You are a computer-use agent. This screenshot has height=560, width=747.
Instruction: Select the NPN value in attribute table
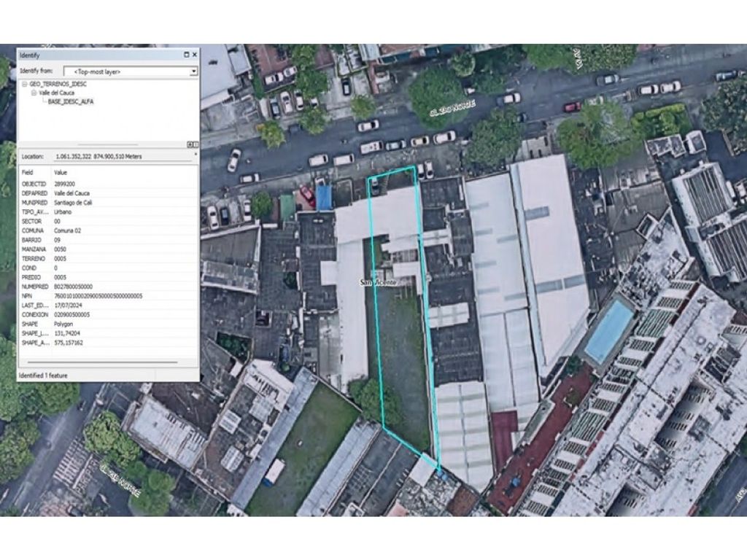click(x=98, y=296)
